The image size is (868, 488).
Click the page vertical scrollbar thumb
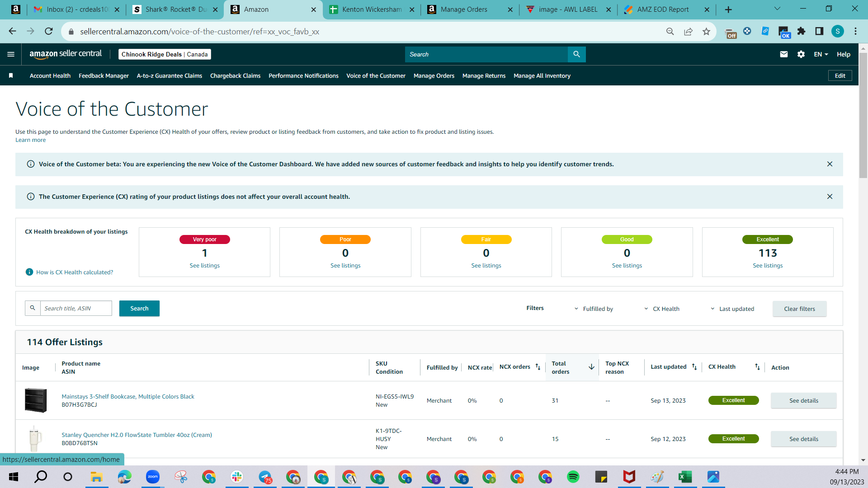point(863,115)
